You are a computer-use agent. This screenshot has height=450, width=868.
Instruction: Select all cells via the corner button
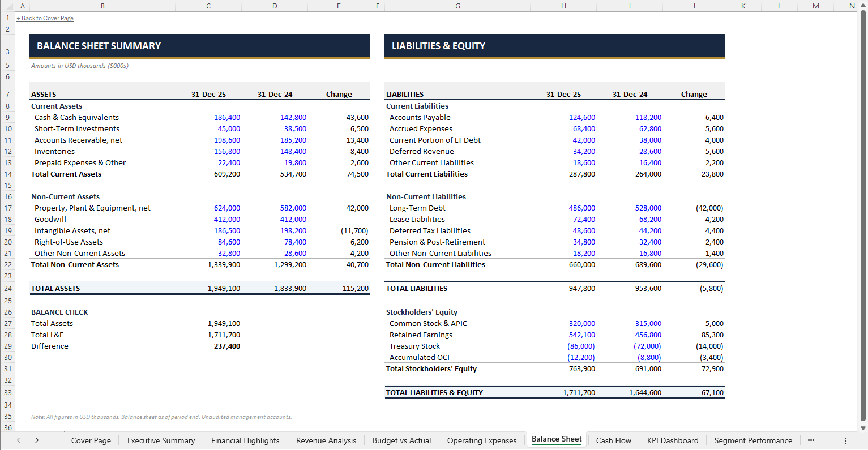pyautogui.click(x=8, y=6)
